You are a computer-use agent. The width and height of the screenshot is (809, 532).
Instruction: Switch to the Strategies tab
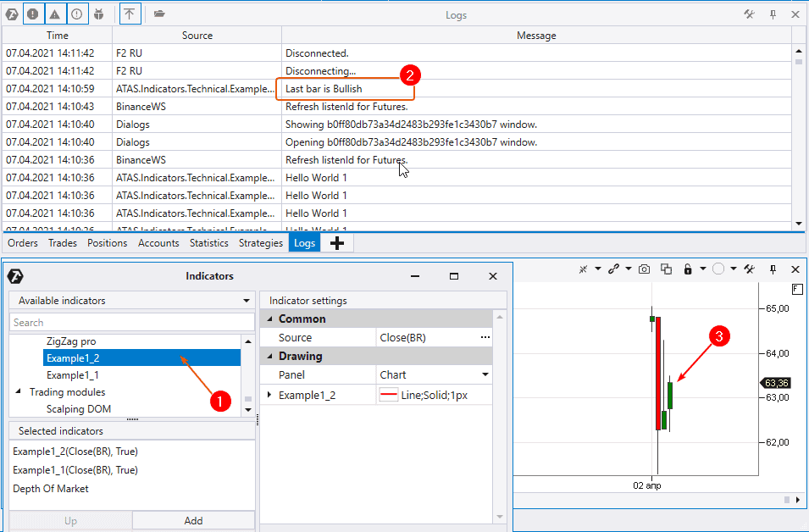261,243
